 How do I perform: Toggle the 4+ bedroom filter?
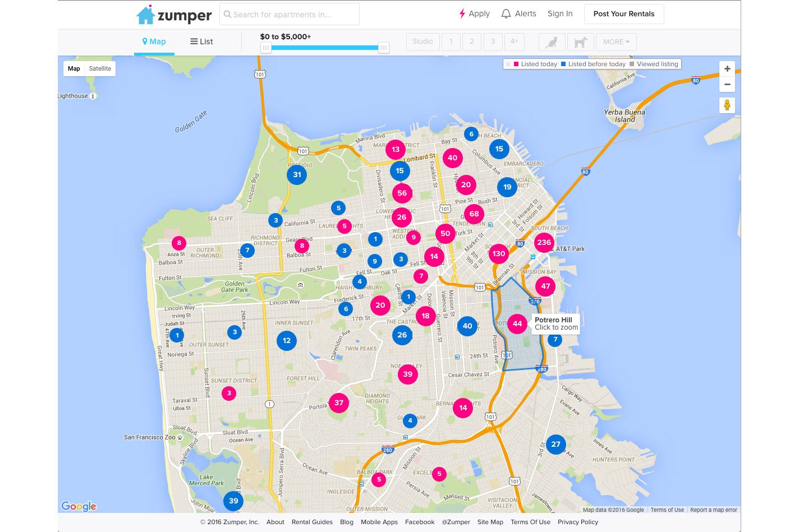tap(515, 41)
